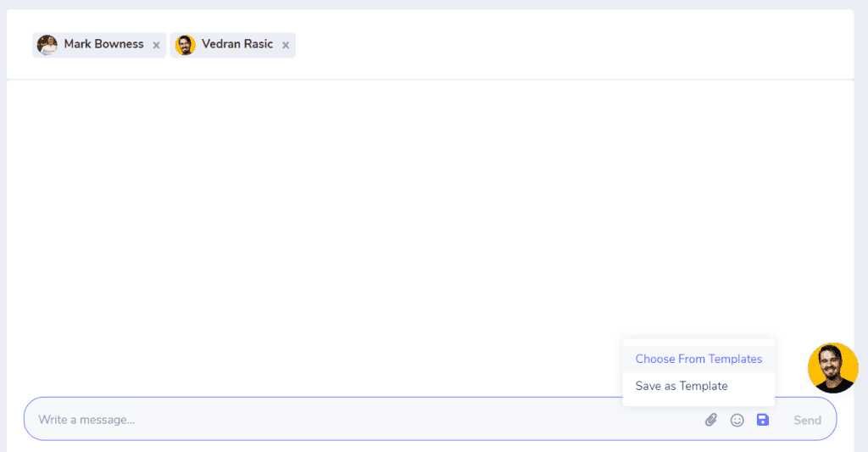Select Choose From Templates option
Screen dimensions: 868x452
pos(698,359)
